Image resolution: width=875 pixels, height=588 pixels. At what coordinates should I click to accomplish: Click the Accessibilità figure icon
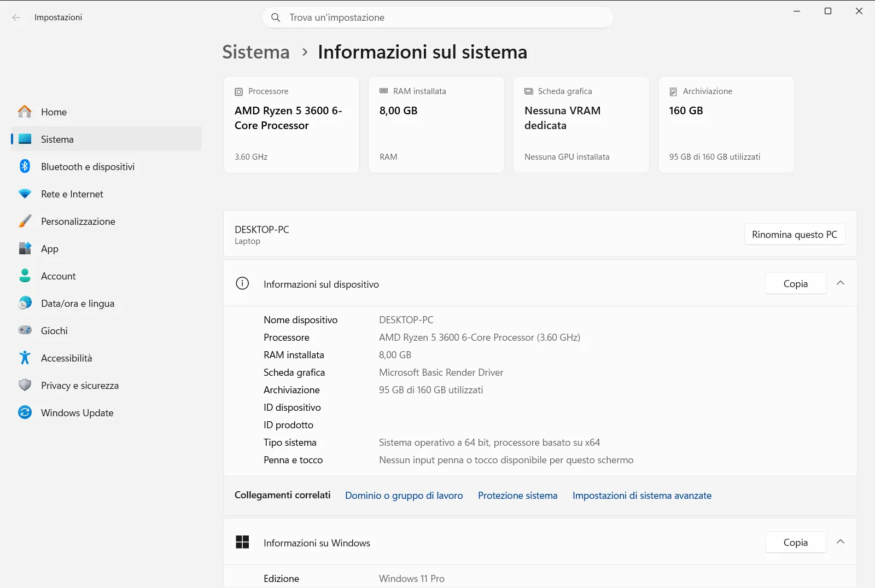(x=25, y=358)
